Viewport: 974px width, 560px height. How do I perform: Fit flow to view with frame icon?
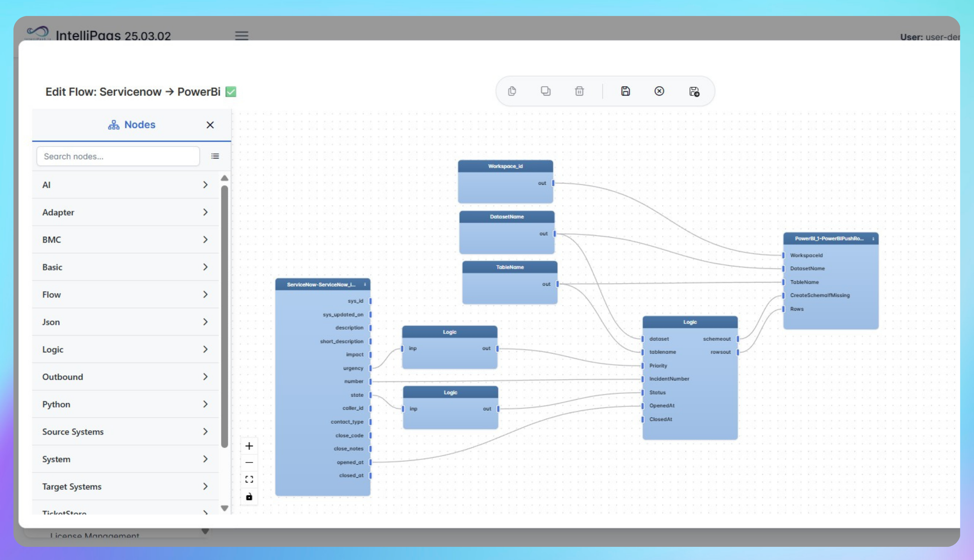tap(249, 479)
